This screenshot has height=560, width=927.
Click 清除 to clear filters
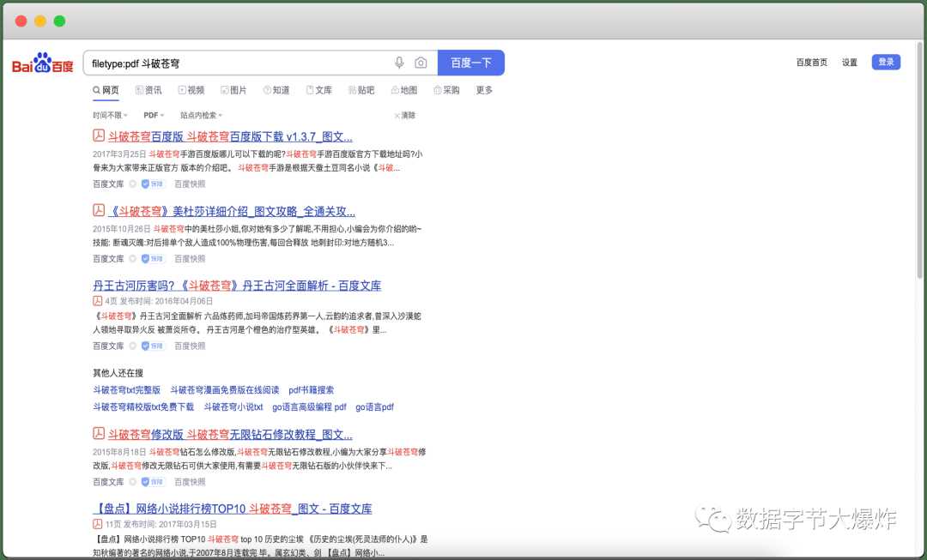coord(408,115)
